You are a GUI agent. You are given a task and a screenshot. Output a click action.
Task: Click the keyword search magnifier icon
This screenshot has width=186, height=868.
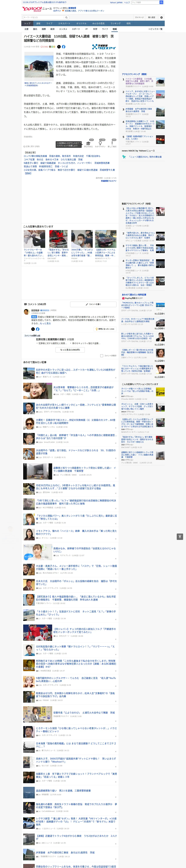click(x=66, y=18)
